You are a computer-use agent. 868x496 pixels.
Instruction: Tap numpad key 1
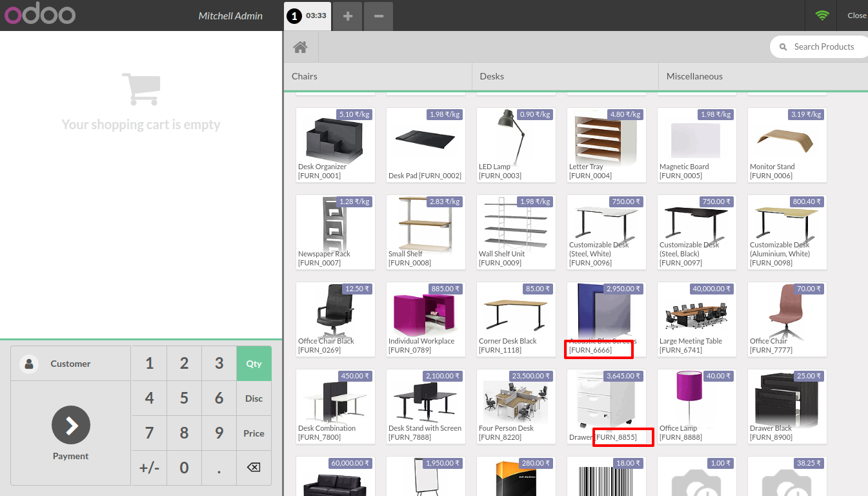click(x=150, y=364)
